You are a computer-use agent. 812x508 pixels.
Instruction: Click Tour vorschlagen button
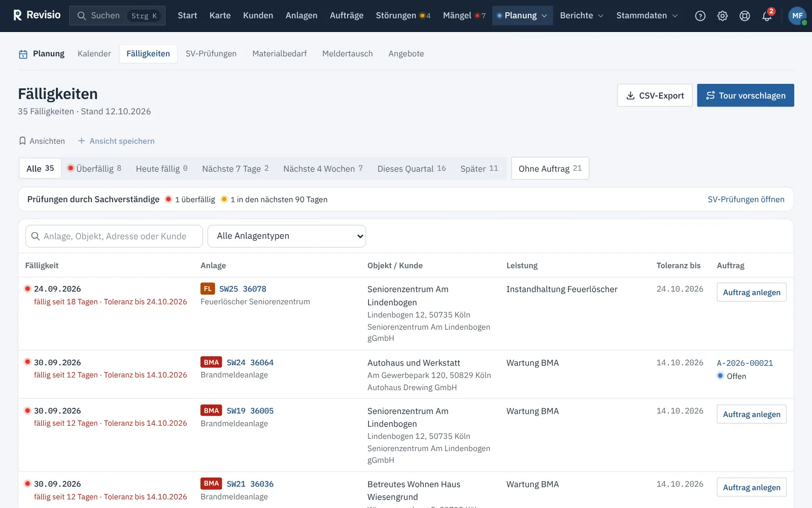(746, 96)
